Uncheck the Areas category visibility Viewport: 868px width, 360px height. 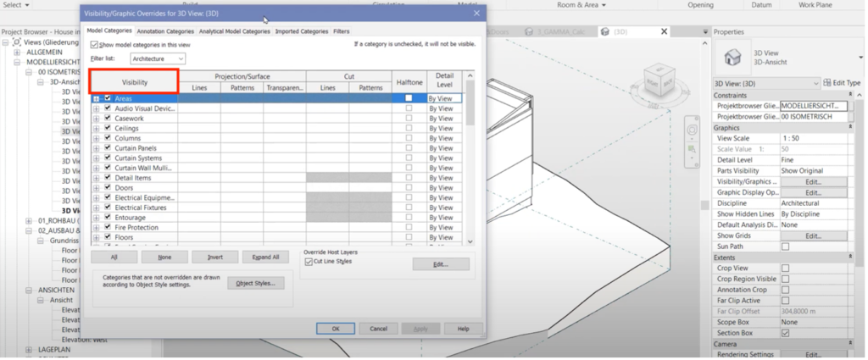pos(108,98)
